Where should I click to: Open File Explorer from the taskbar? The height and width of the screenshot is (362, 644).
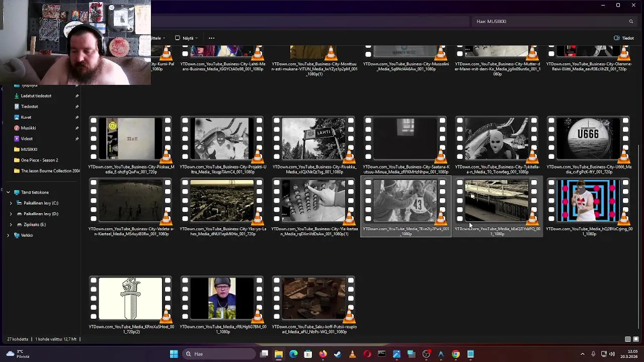click(279, 354)
